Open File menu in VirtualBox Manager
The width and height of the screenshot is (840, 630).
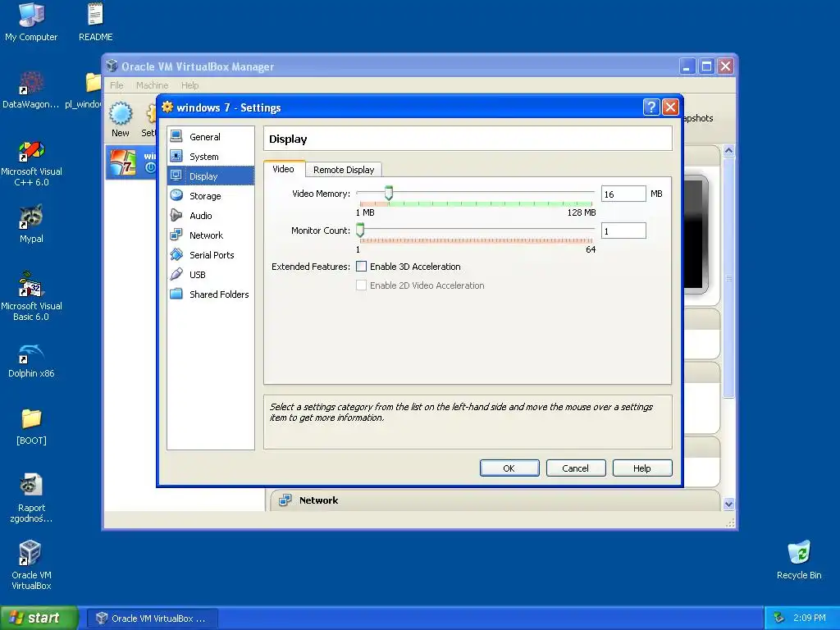click(x=116, y=85)
